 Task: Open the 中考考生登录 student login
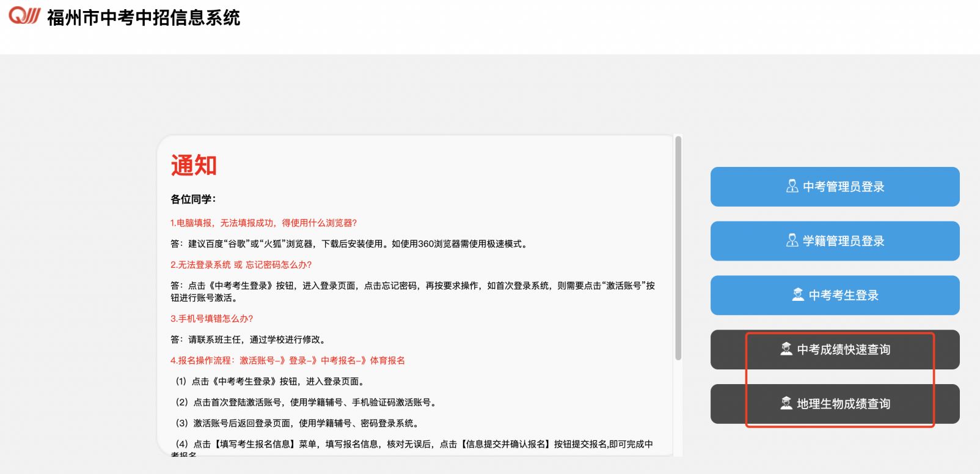coord(843,295)
